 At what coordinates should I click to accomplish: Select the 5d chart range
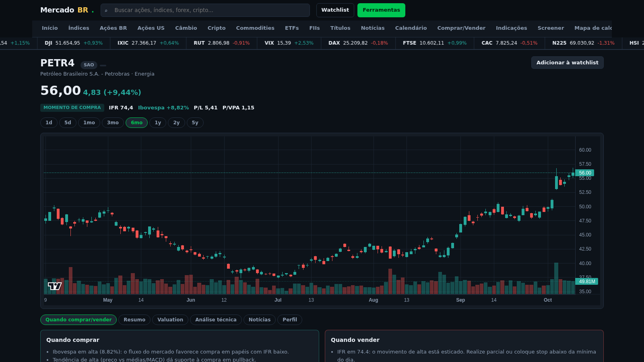coord(68,123)
